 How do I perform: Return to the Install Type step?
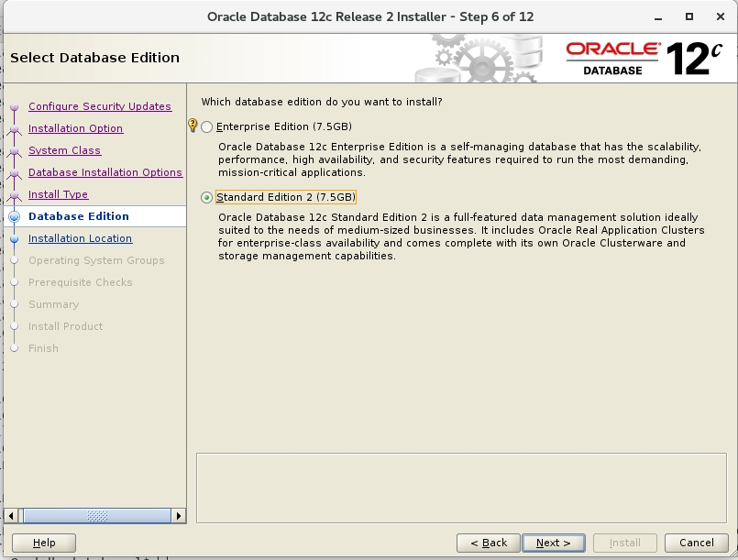click(x=59, y=194)
